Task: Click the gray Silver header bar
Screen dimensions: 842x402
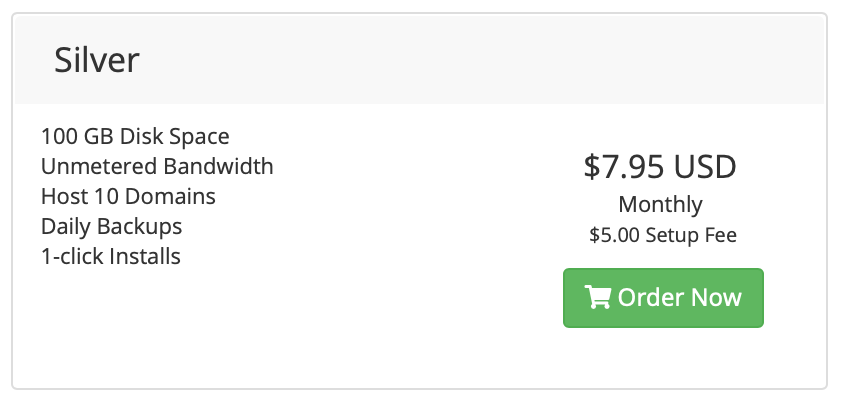Action: (x=419, y=59)
